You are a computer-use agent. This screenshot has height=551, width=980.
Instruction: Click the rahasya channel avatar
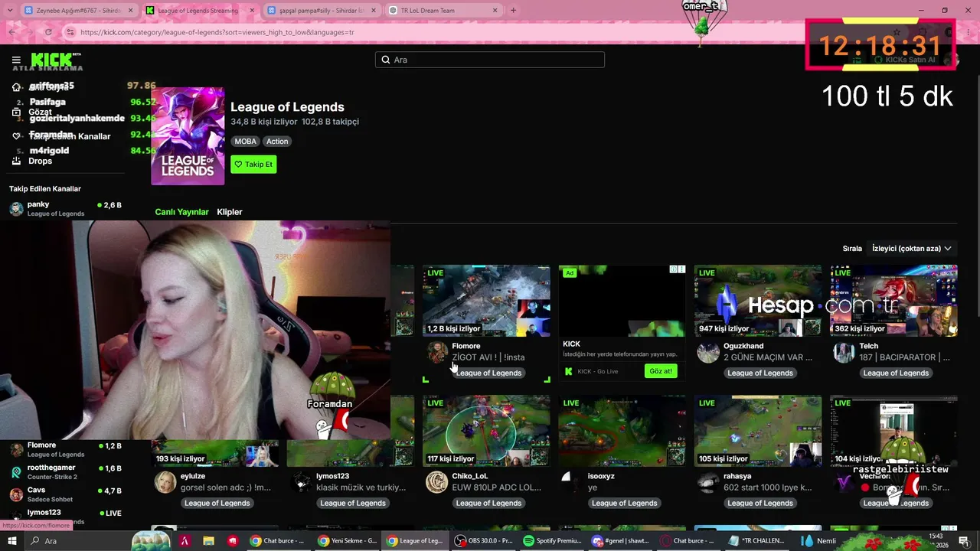click(709, 483)
